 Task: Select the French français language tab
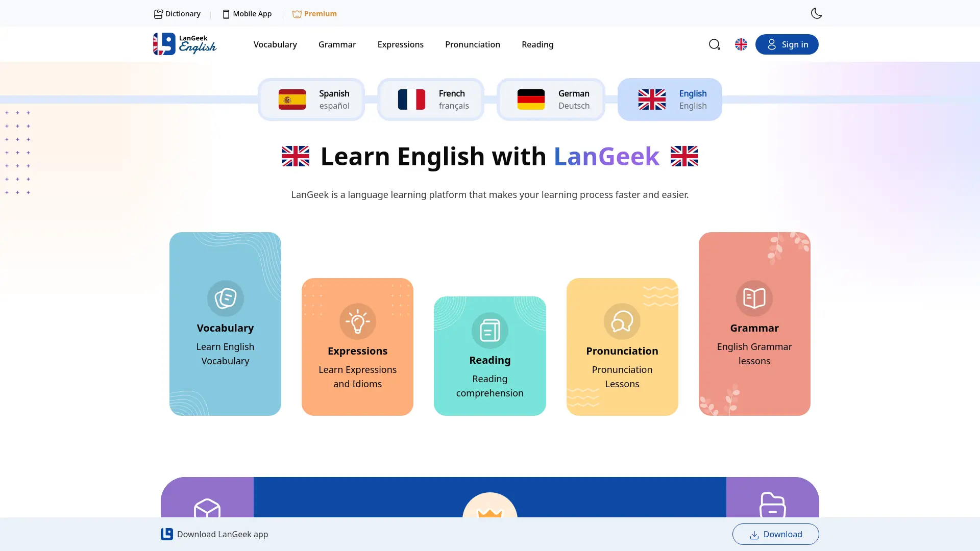tap(431, 99)
